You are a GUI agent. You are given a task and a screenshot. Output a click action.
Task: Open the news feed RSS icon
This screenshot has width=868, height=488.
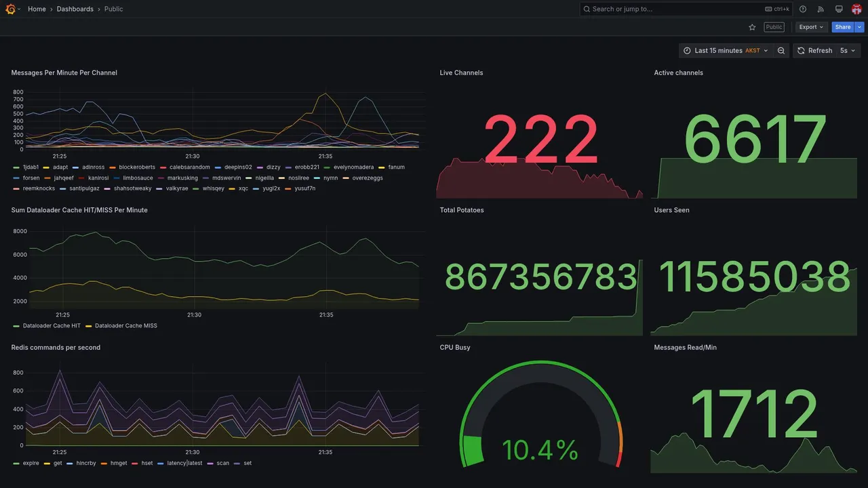821,9
